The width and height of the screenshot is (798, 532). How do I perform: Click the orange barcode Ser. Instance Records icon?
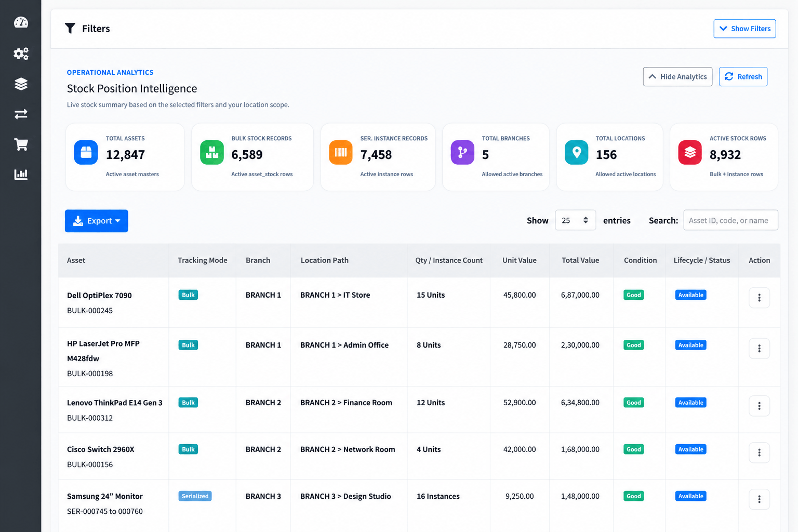pyautogui.click(x=341, y=153)
